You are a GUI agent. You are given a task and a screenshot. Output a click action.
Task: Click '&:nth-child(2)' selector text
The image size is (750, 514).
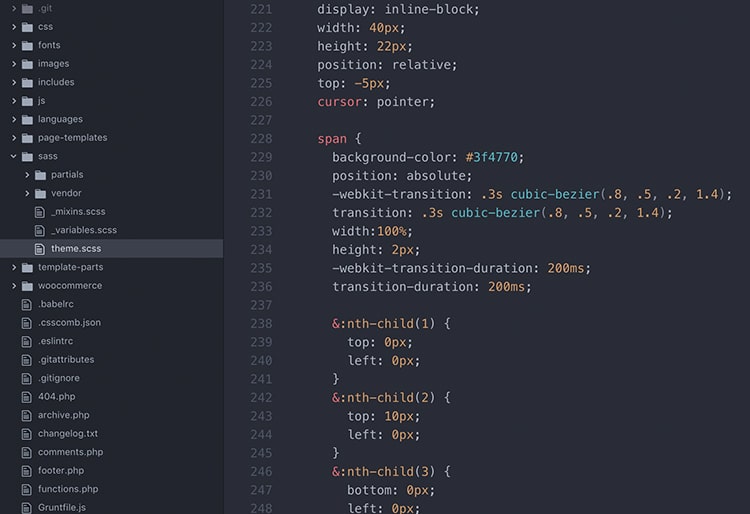click(384, 398)
